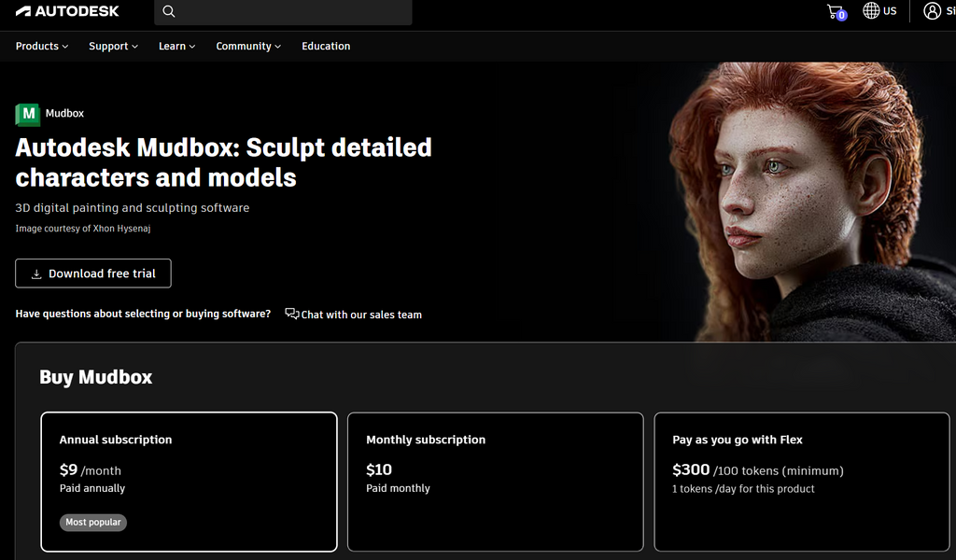Screen dimensions: 956x560
Task: Open the Support dropdown
Action: coord(112,46)
